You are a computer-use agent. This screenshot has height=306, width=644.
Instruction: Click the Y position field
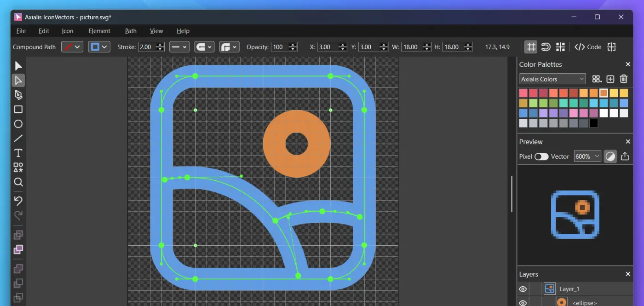369,47
